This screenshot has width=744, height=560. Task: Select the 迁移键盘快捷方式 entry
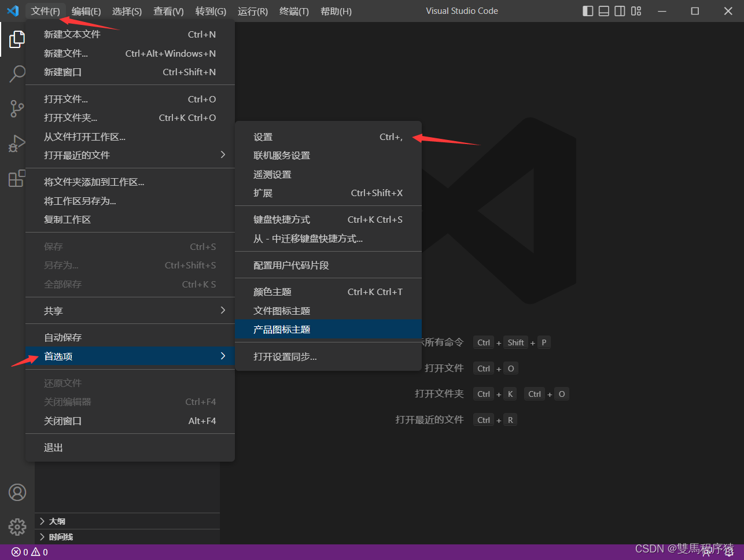click(x=328, y=238)
